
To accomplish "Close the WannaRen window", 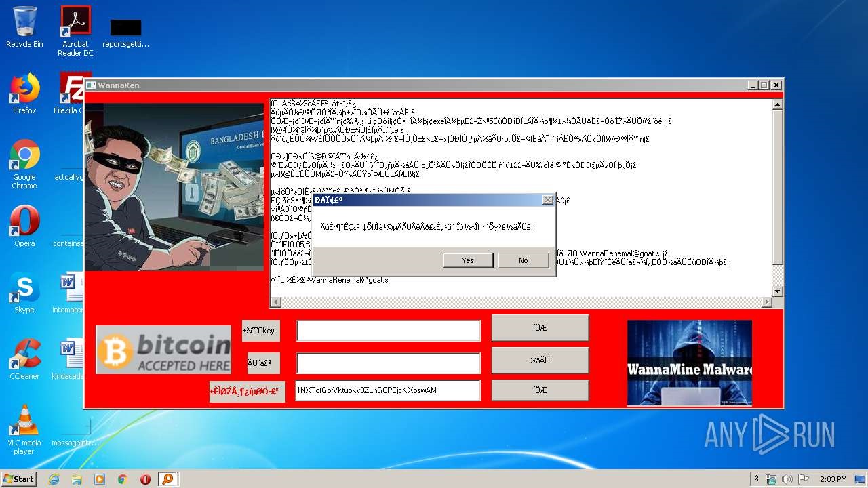I will coord(776,85).
